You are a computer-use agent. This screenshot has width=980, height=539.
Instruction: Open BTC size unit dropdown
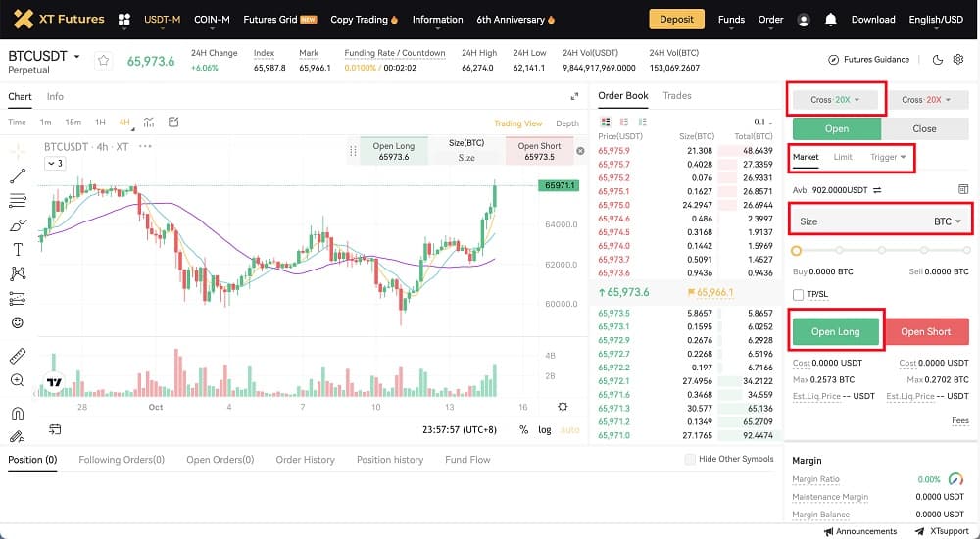click(948, 221)
